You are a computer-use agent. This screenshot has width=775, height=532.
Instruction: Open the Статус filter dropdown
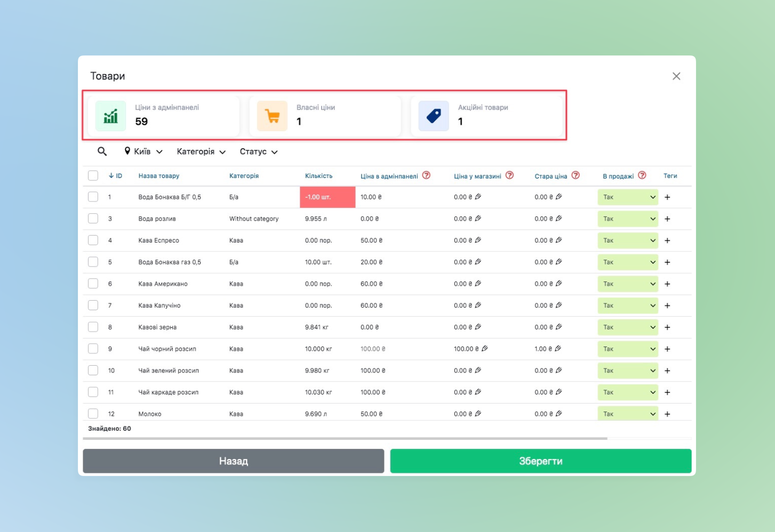pos(259,152)
